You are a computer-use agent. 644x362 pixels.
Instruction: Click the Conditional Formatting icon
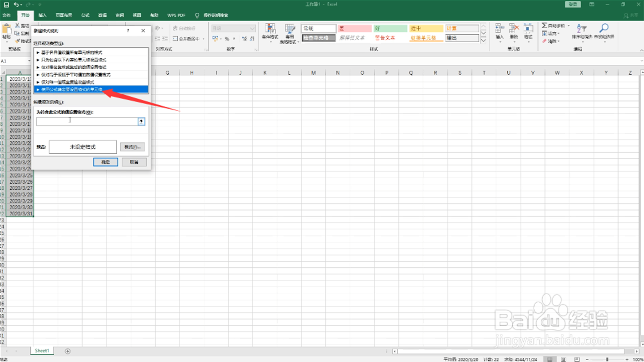[x=270, y=29]
